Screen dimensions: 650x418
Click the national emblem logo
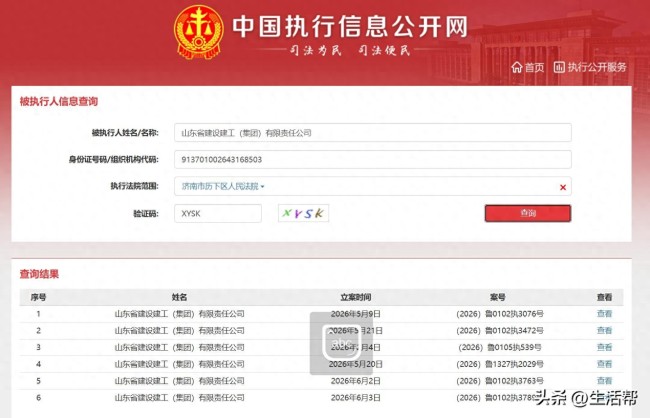click(199, 32)
